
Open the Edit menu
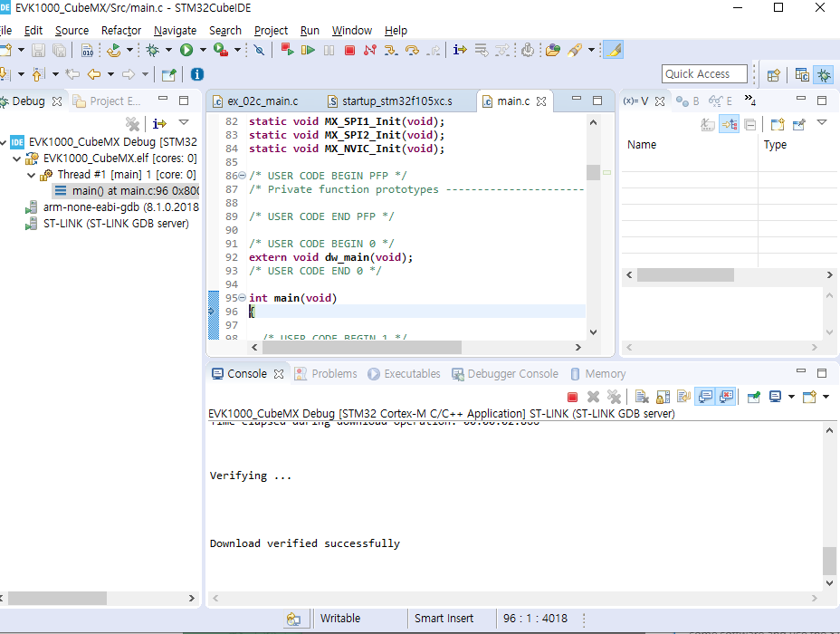point(33,31)
